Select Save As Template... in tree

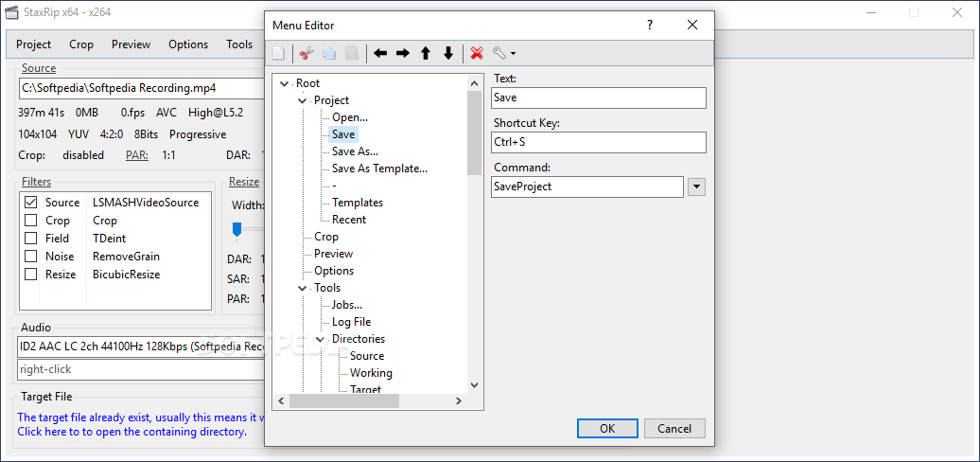point(379,169)
